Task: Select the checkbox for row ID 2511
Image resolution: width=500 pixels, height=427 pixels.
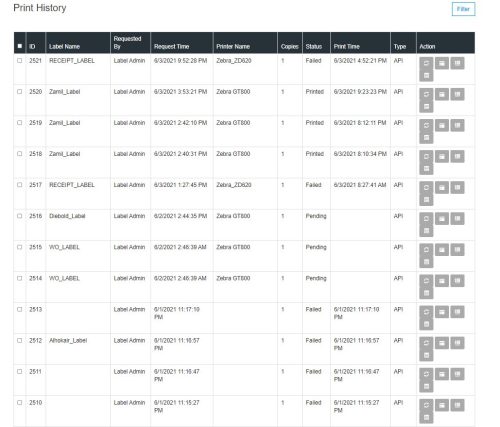Action: point(20,371)
